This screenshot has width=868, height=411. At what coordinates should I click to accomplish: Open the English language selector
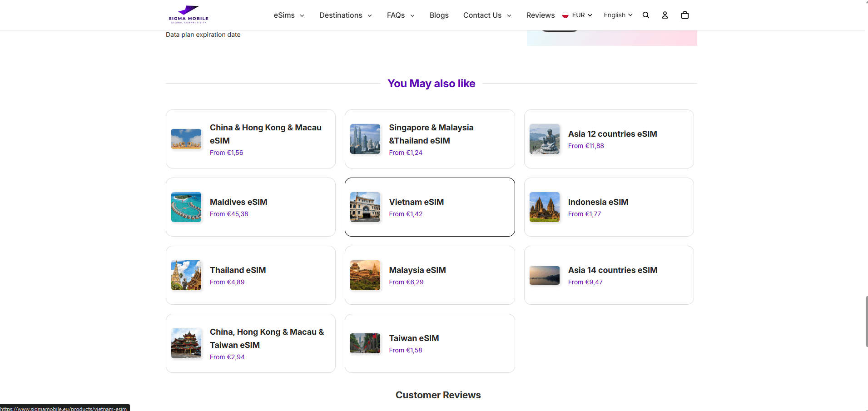pyautogui.click(x=618, y=15)
